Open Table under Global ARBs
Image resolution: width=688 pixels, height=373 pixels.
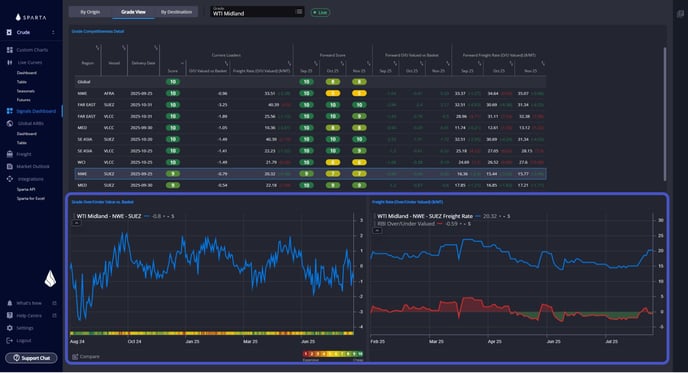pos(22,143)
